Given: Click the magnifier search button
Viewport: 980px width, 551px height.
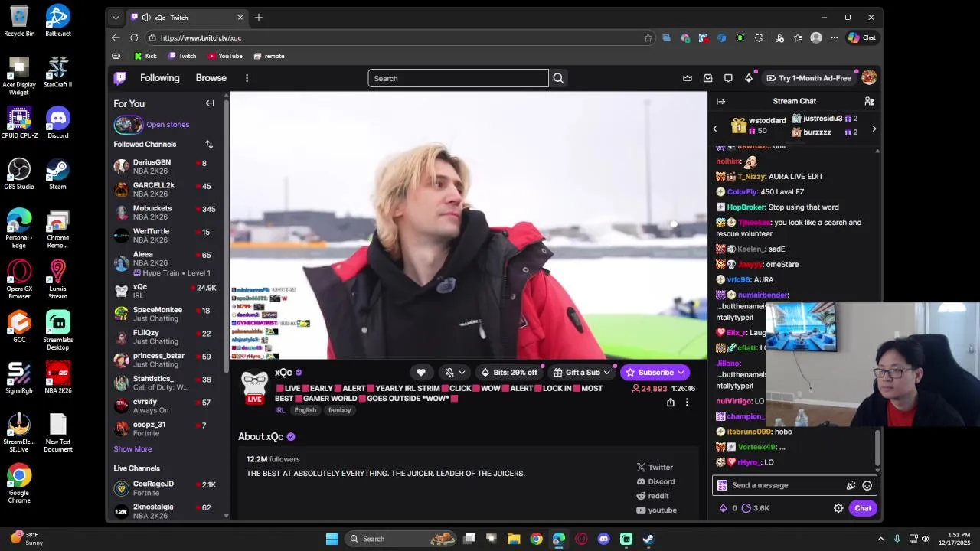Looking at the screenshot, I should (x=558, y=78).
